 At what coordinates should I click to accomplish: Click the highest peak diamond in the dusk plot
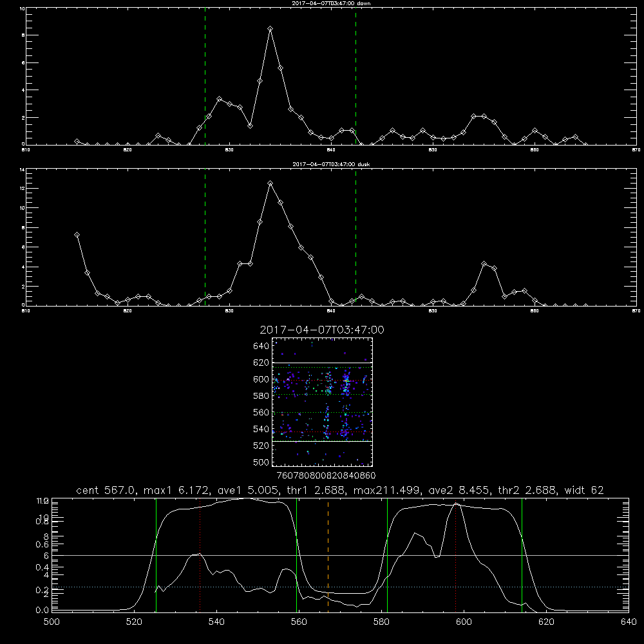(270, 183)
